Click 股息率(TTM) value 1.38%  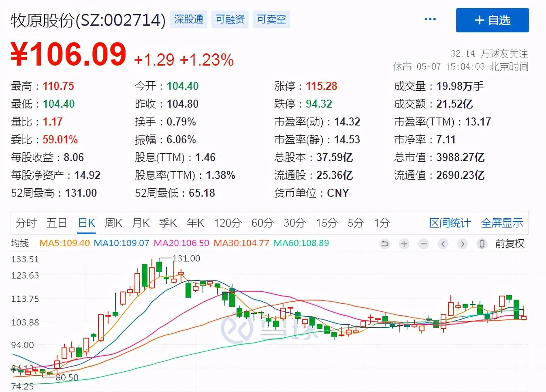click(x=220, y=175)
